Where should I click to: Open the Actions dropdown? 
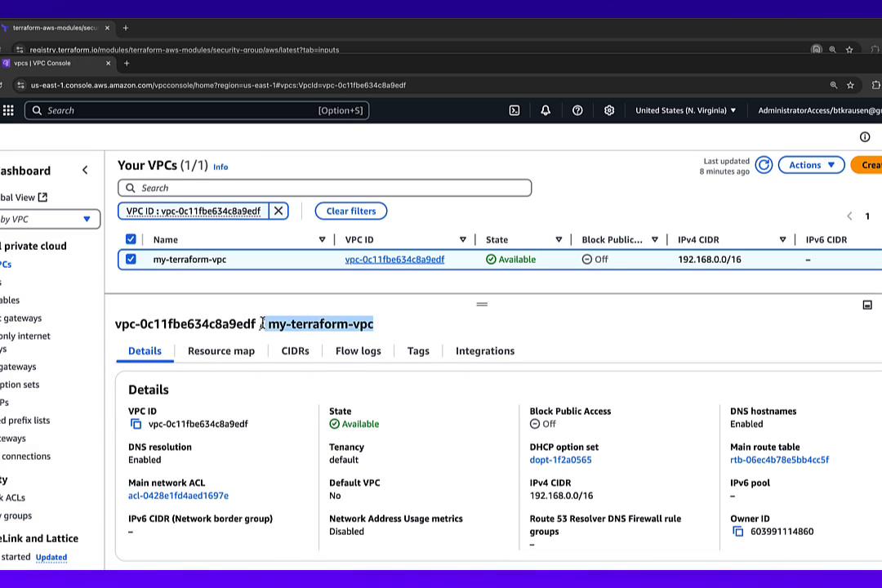tap(811, 165)
